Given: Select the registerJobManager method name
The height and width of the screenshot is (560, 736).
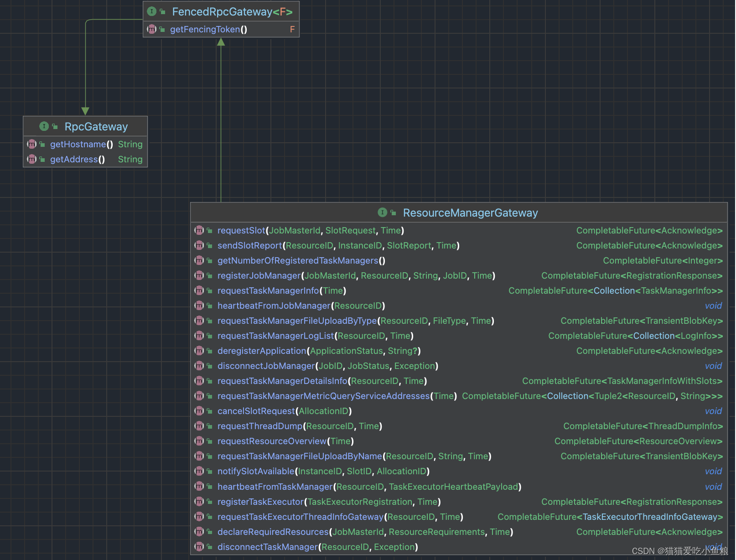Looking at the screenshot, I should [259, 276].
